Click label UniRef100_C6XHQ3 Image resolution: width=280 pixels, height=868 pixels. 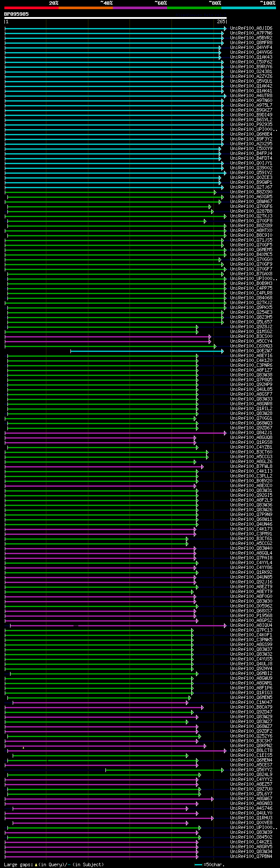(251, 346)
